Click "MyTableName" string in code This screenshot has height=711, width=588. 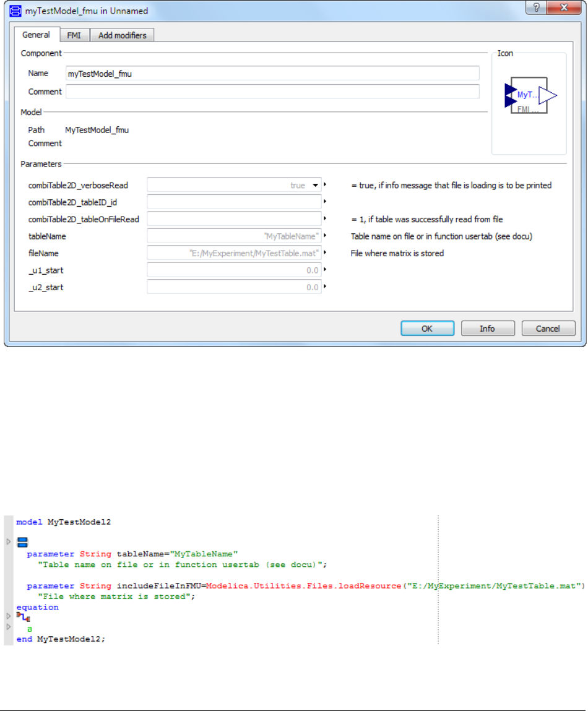point(204,554)
